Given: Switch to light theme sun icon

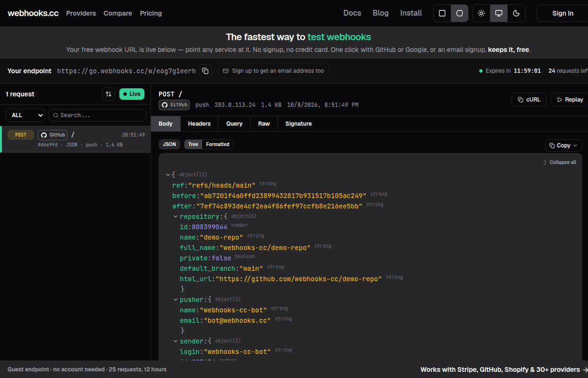Looking at the screenshot, I should point(481,13).
